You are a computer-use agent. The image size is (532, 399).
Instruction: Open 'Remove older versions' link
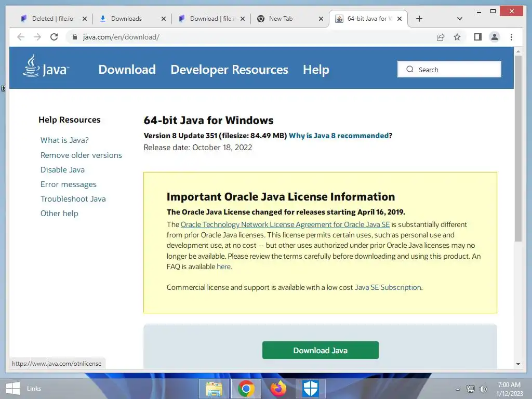[x=81, y=155]
